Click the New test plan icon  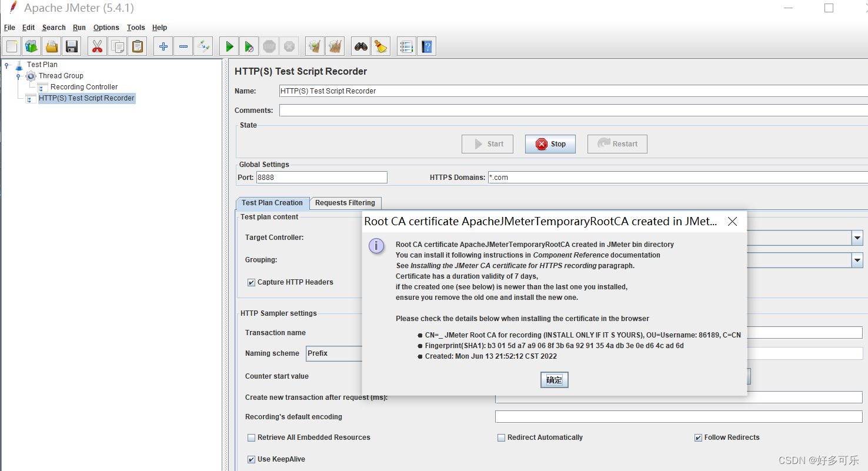[12, 46]
